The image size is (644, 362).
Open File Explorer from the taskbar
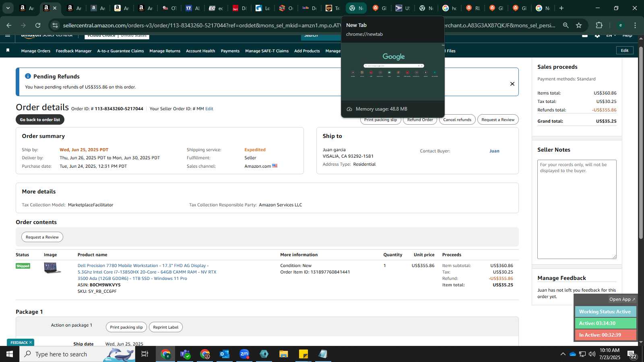[284, 354]
